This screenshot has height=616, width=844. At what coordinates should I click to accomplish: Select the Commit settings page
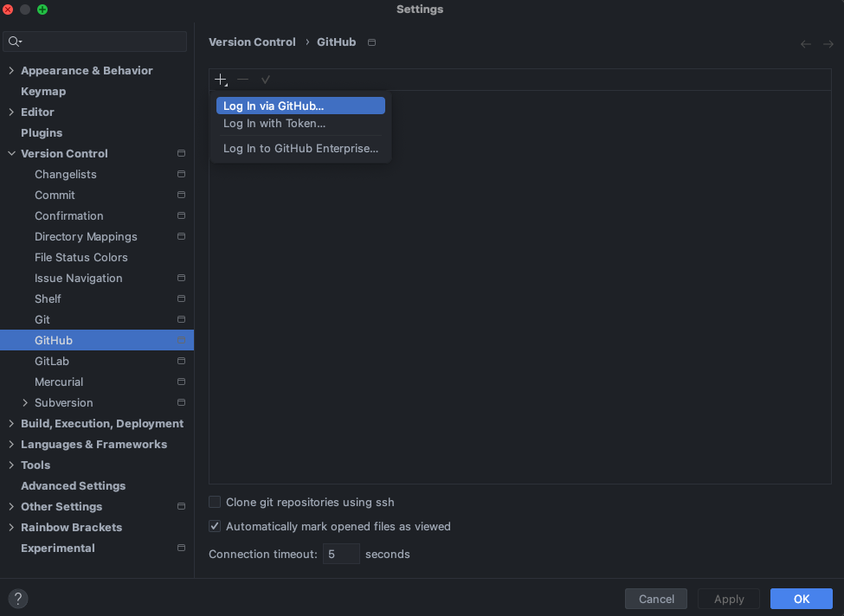(55, 195)
